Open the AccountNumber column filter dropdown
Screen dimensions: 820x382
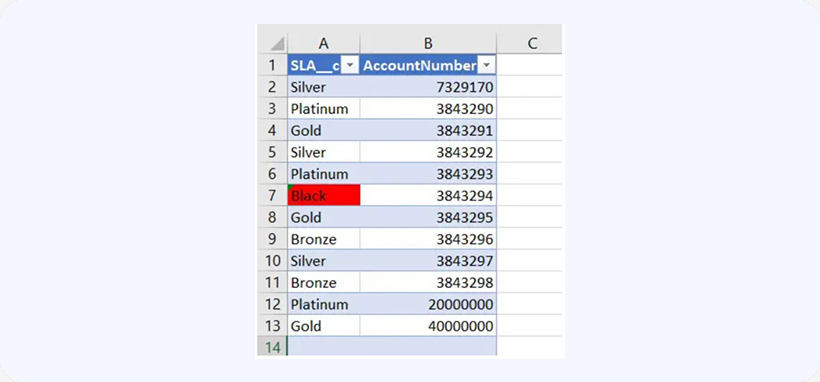(487, 65)
